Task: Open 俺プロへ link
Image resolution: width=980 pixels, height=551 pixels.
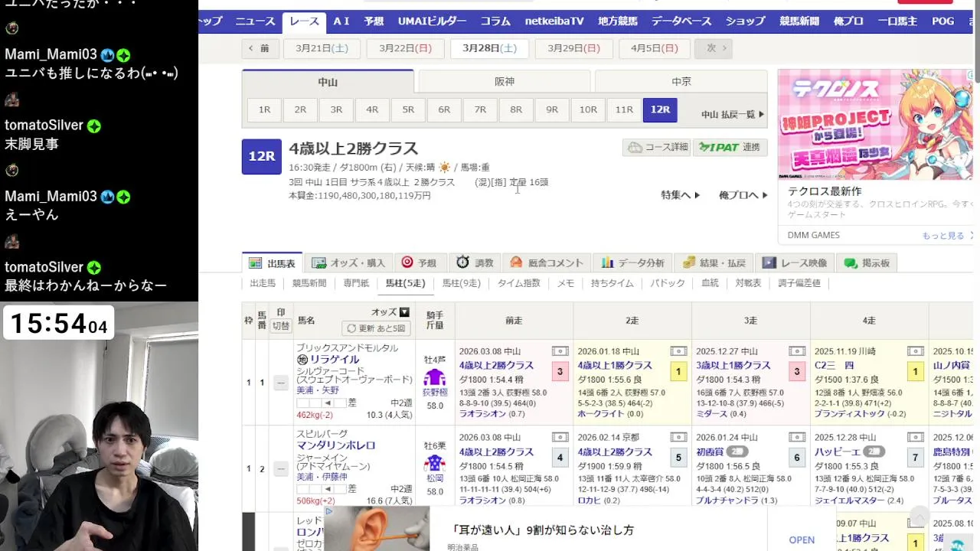Action: click(743, 195)
